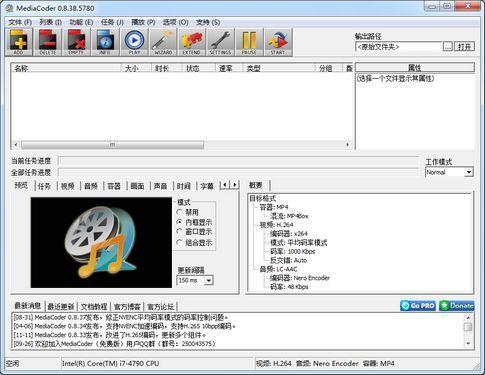Screen dimensions: 485x375
Task: Click the output path field <原始文件夹>
Action: click(398, 47)
